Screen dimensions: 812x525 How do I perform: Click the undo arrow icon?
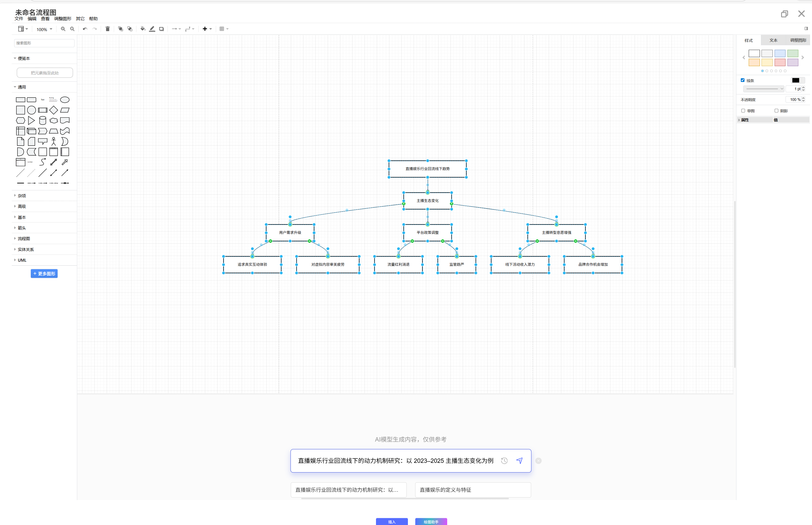pos(85,29)
